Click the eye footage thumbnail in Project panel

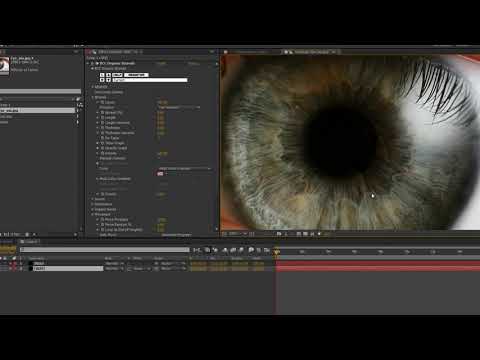pos(4,65)
